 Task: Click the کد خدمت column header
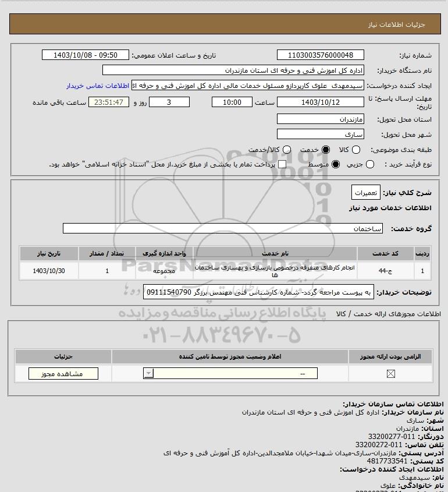tap(385, 253)
